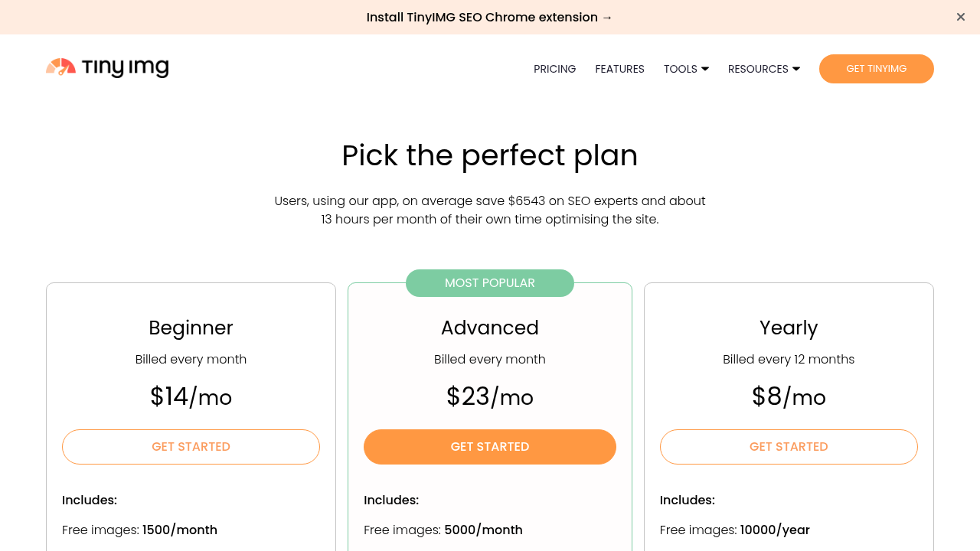Image resolution: width=980 pixels, height=551 pixels.
Task: Go to the PRICING page
Action: click(555, 69)
